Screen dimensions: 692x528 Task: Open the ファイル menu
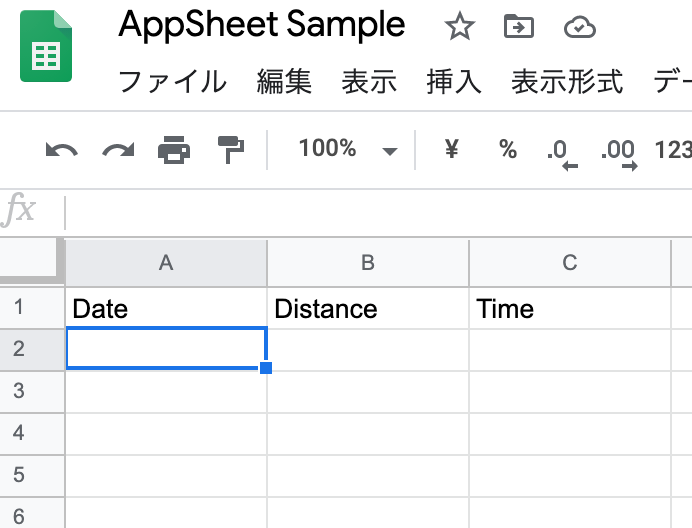click(x=172, y=82)
